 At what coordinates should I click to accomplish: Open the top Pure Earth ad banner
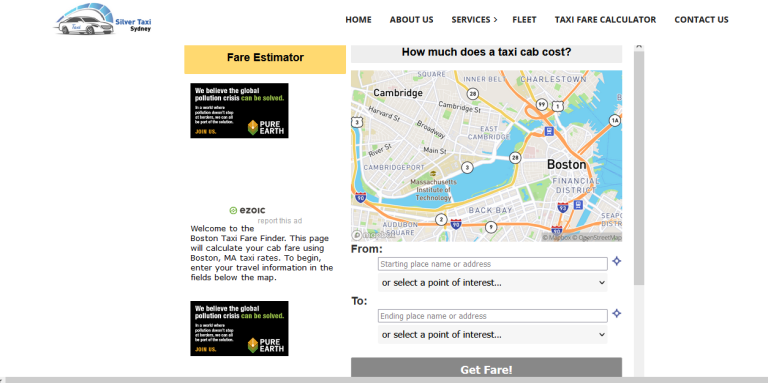(x=240, y=111)
